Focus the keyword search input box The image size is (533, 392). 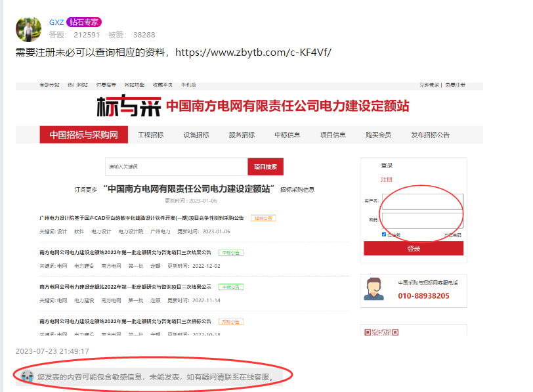pyautogui.click(x=177, y=167)
